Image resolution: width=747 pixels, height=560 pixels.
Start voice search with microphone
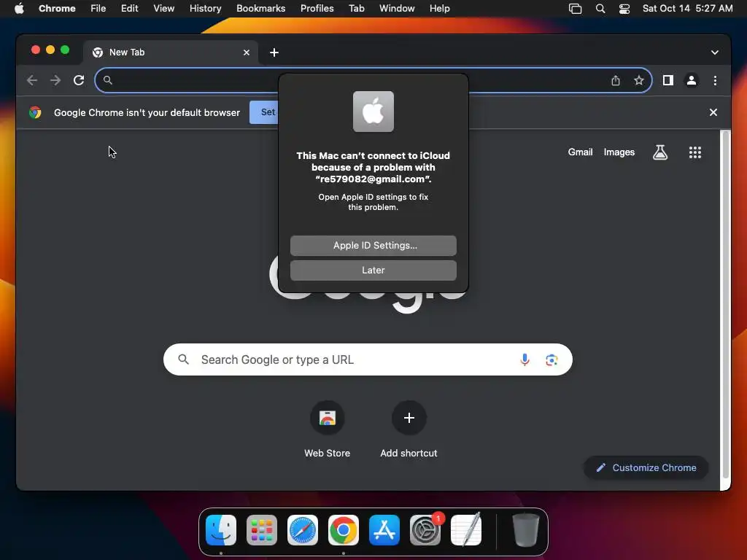coord(525,359)
